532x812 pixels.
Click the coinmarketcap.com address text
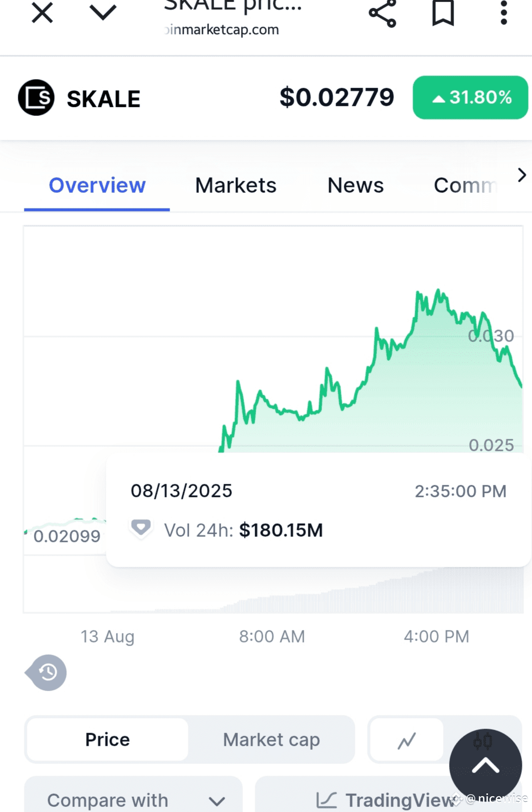click(x=223, y=30)
